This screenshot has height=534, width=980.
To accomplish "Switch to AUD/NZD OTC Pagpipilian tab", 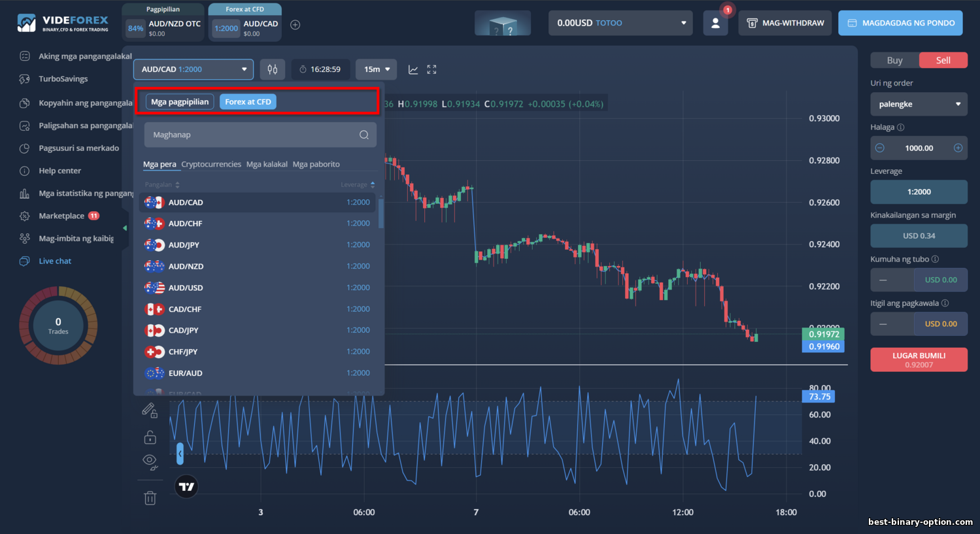I will coord(163,22).
